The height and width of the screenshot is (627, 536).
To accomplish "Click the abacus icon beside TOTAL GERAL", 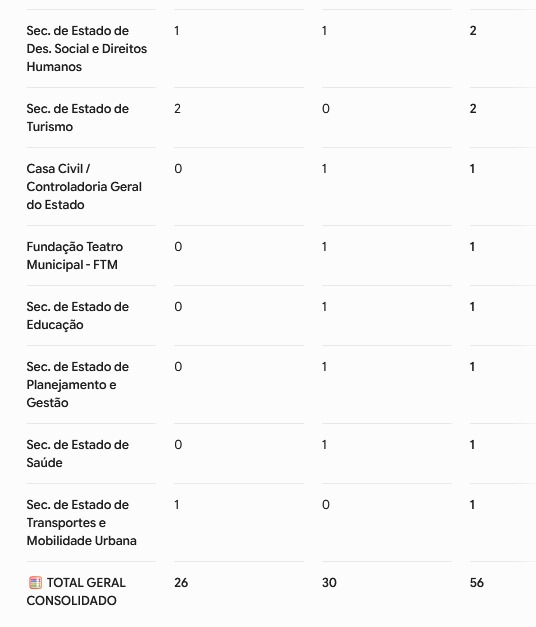I will (x=35, y=583).
